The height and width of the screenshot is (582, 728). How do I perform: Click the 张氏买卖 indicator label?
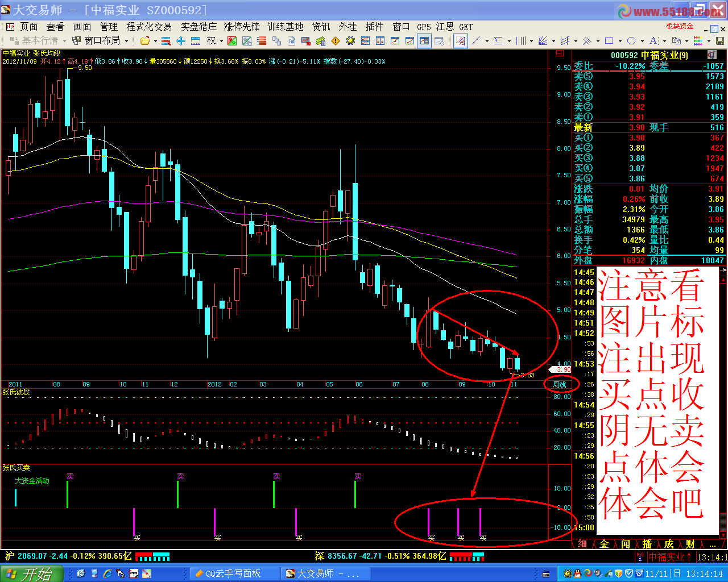(x=16, y=468)
